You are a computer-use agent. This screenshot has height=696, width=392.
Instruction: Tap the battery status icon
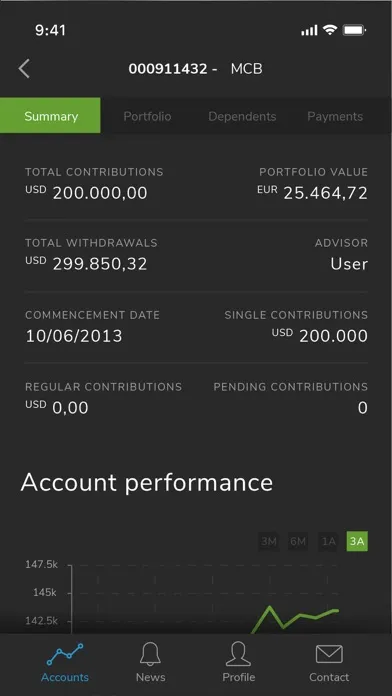354,30
